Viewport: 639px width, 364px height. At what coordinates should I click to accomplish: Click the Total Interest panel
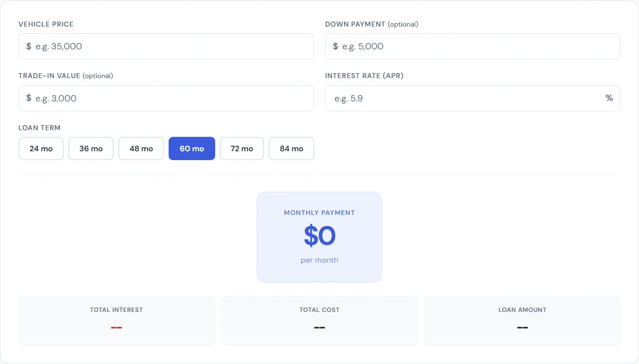(116, 320)
